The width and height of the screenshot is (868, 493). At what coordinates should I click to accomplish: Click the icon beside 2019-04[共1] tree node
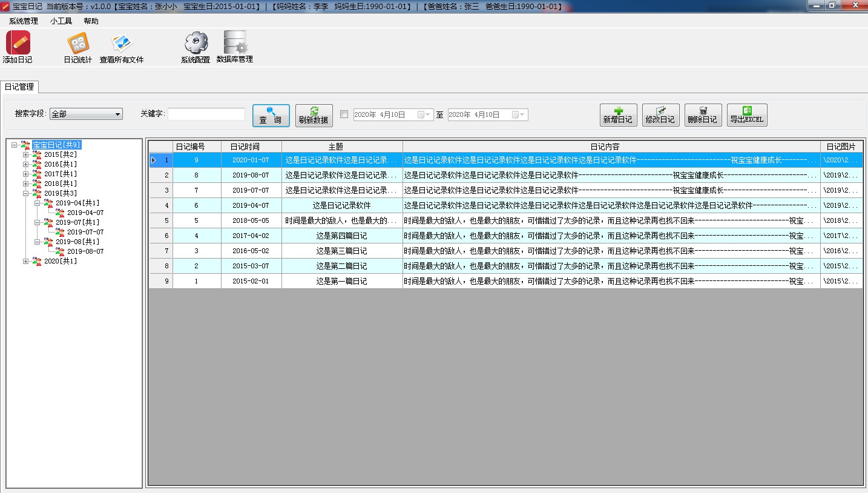(x=48, y=203)
